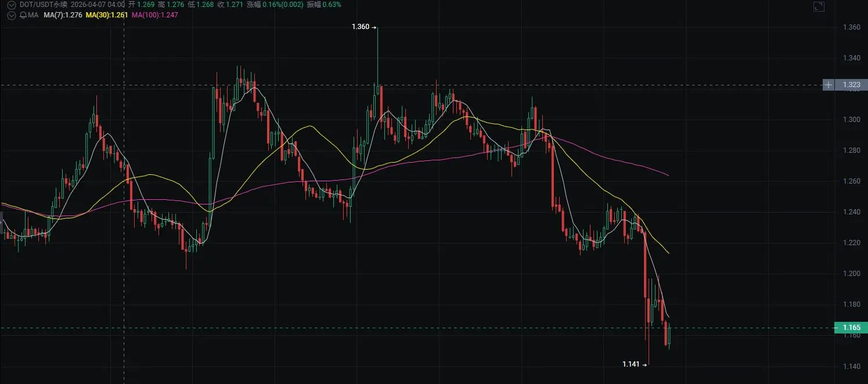This screenshot has height=384, width=868.
Task: Click the 涨幅 0.16%(0.002) change value
Action: click(275, 5)
